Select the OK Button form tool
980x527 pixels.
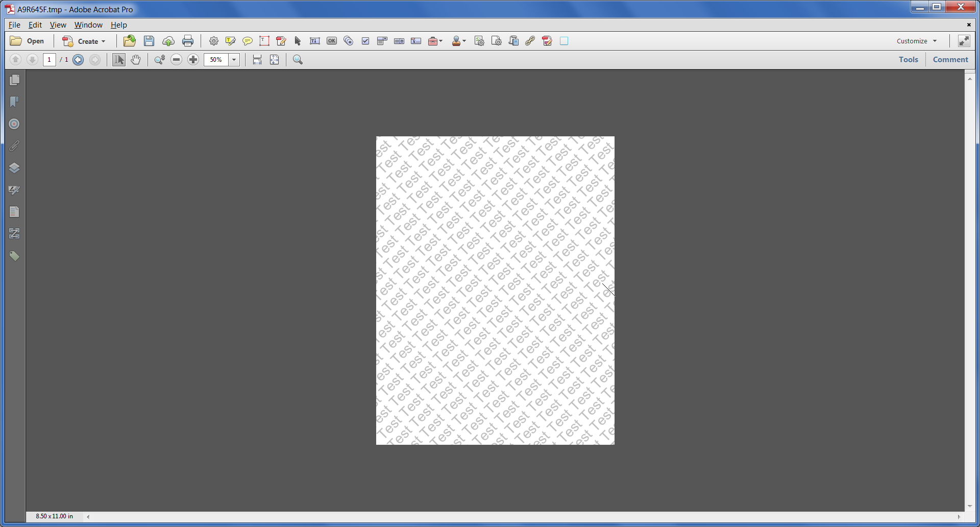(331, 41)
